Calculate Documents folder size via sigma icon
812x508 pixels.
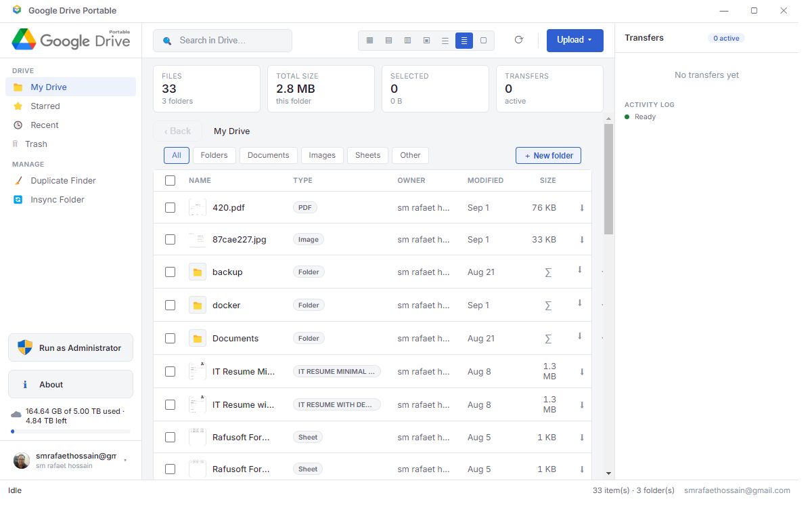click(548, 339)
